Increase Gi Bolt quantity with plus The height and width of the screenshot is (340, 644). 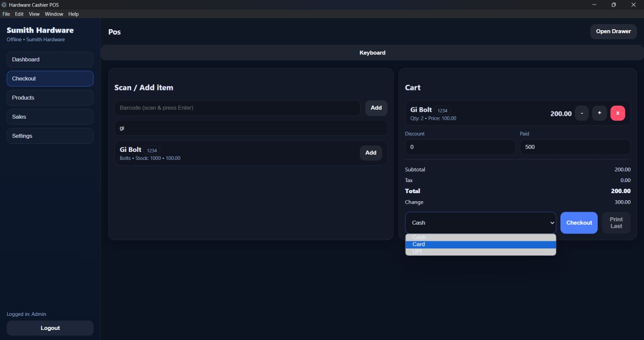(x=599, y=113)
